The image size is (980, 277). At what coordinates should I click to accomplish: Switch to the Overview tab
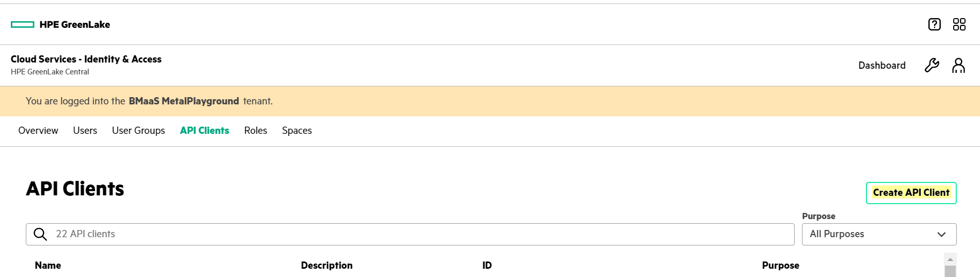38,131
